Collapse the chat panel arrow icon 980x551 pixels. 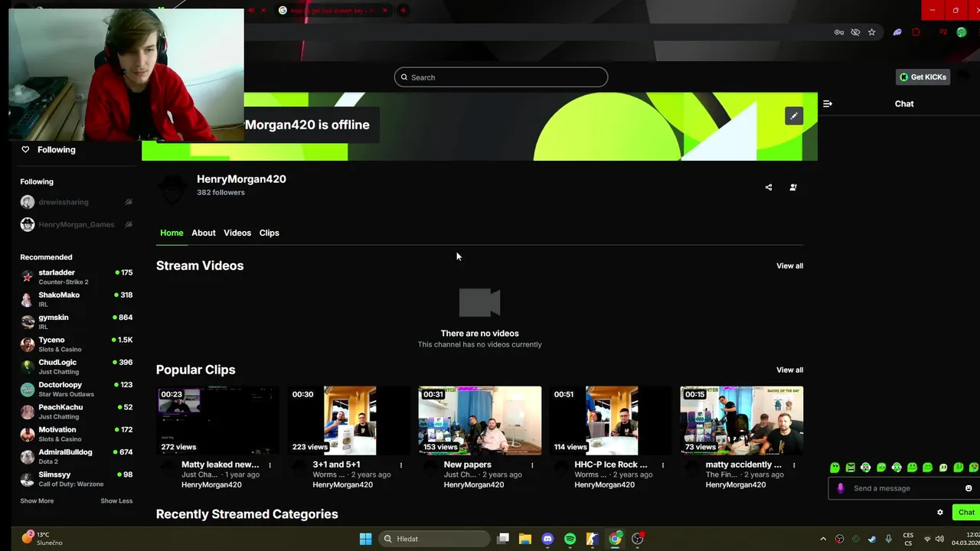pyautogui.click(x=828, y=103)
